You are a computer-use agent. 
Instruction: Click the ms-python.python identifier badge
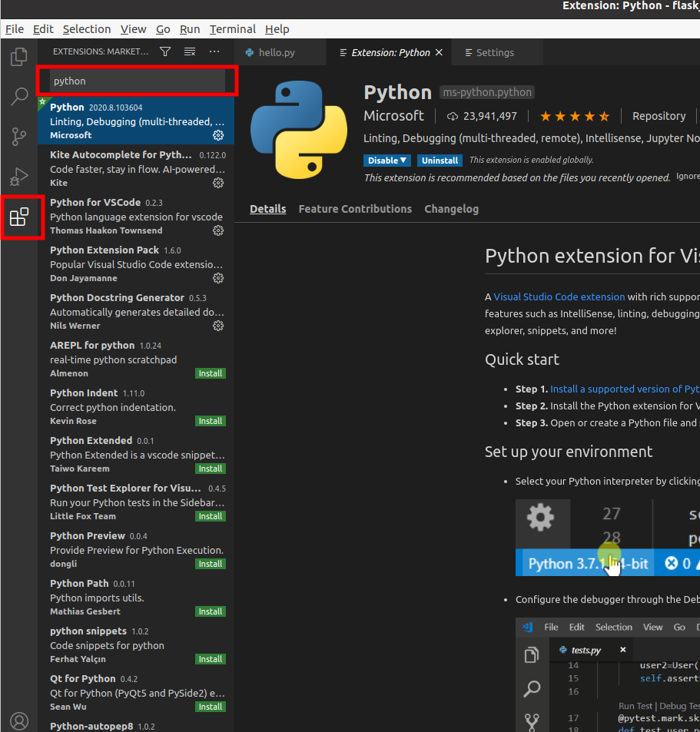487,92
